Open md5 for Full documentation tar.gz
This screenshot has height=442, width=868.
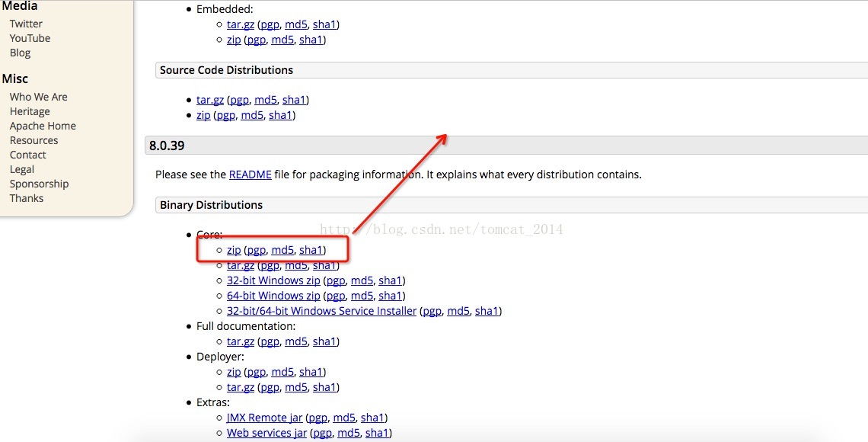pyautogui.click(x=296, y=341)
